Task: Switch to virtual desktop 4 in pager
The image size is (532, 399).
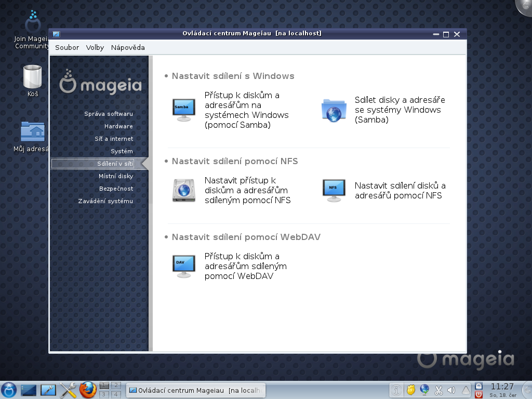Action: [116, 394]
